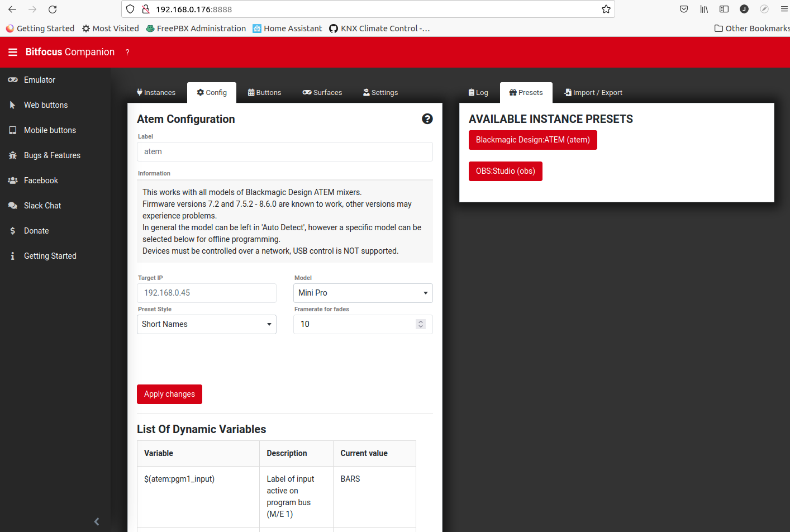Click the Slack Chat bubble icon
This screenshot has height=532, width=790.
[x=13, y=206]
